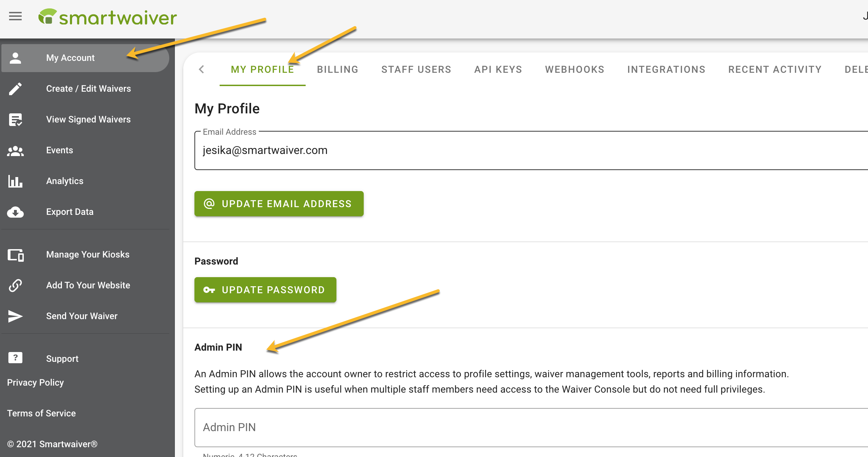Click the Events sidebar icon
868x457 pixels.
tap(15, 150)
